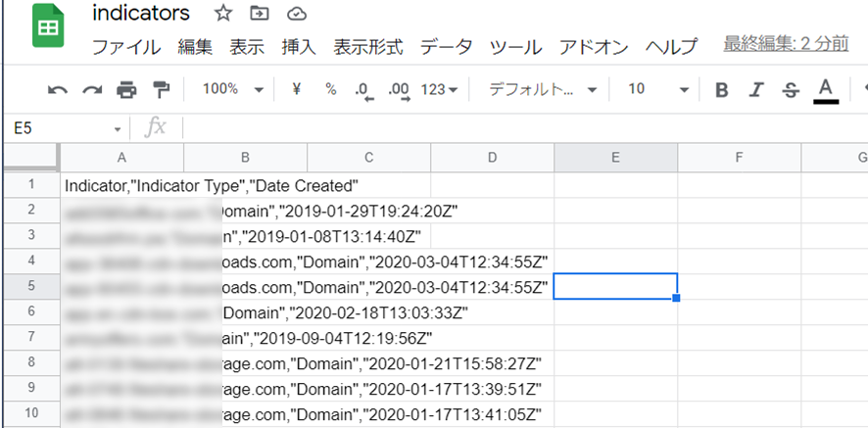Open the ファイル menu
The image size is (868, 428).
[126, 46]
